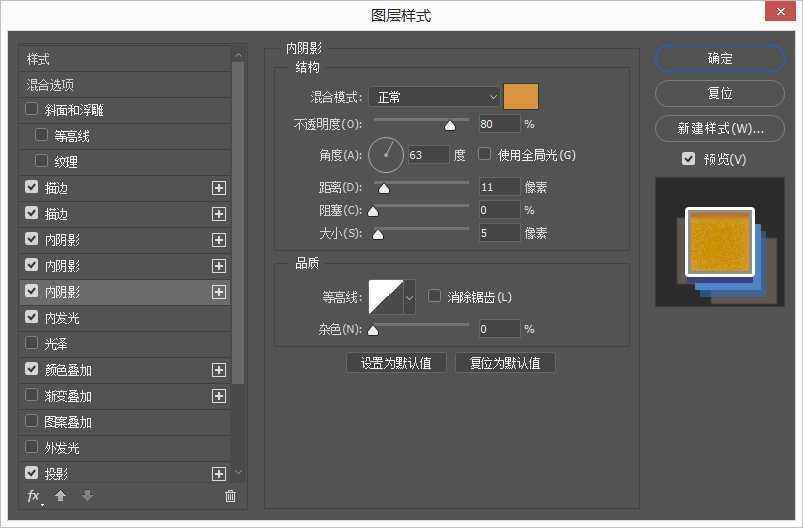Open the orange shadow color swatch
The image size is (803, 528).
click(x=521, y=96)
